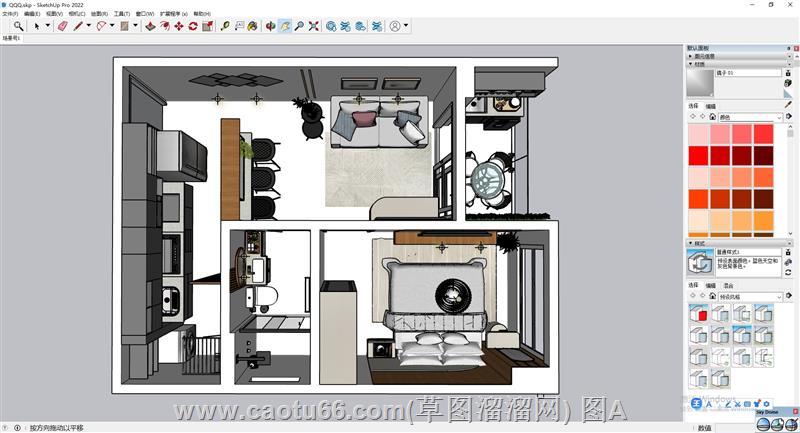Open the 窗口(W) Window menu
The width and height of the screenshot is (800, 433).
pos(145,14)
